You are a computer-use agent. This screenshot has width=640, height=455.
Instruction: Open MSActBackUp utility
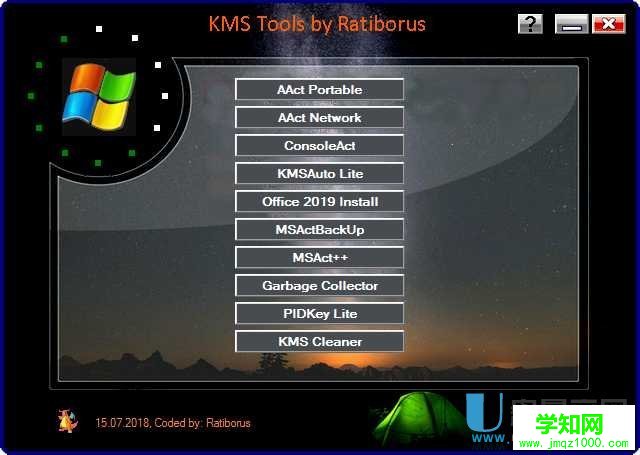pos(319,230)
